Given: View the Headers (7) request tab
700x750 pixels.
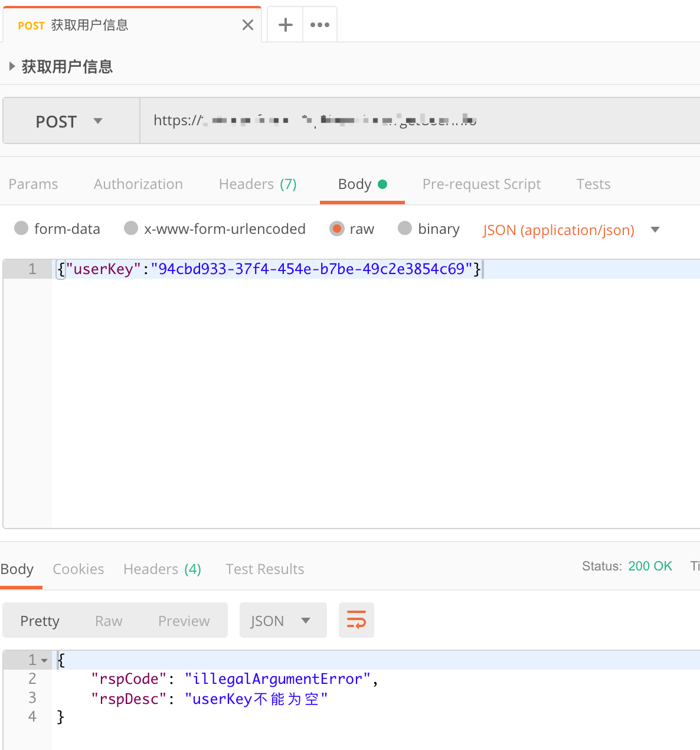Looking at the screenshot, I should tap(257, 184).
